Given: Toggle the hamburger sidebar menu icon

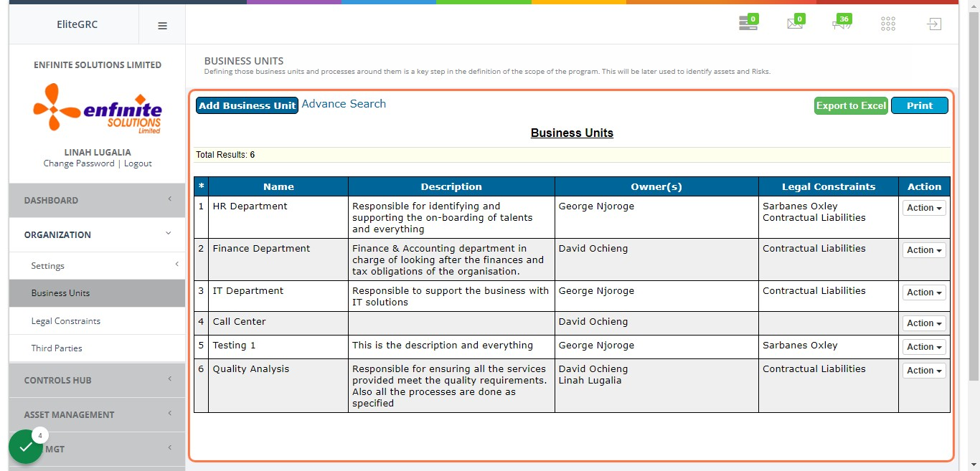Looking at the screenshot, I should click(162, 25).
